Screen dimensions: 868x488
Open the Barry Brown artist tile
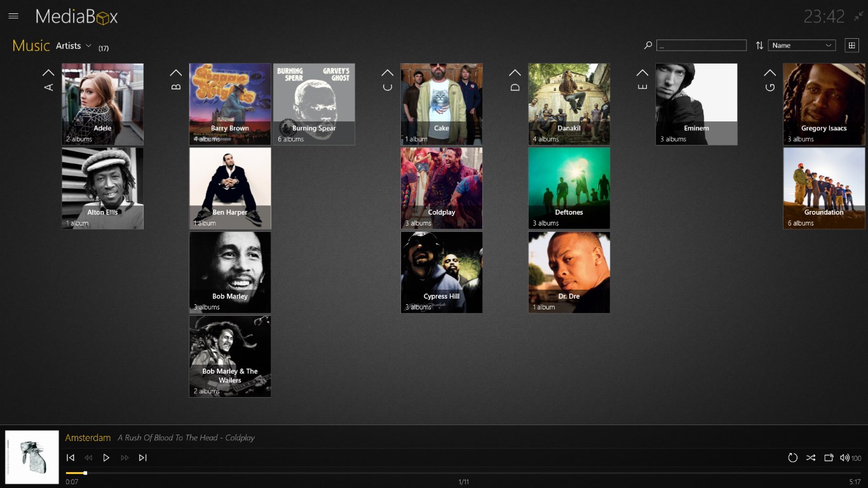230,104
